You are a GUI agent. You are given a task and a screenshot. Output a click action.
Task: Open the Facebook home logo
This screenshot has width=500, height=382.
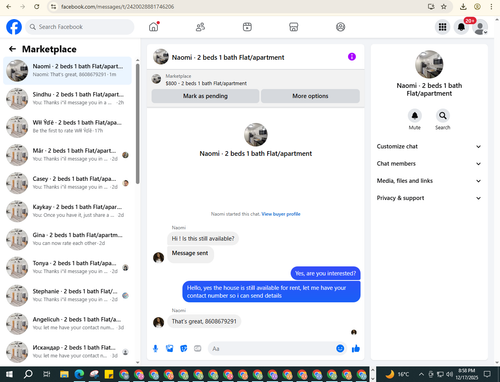tap(14, 27)
